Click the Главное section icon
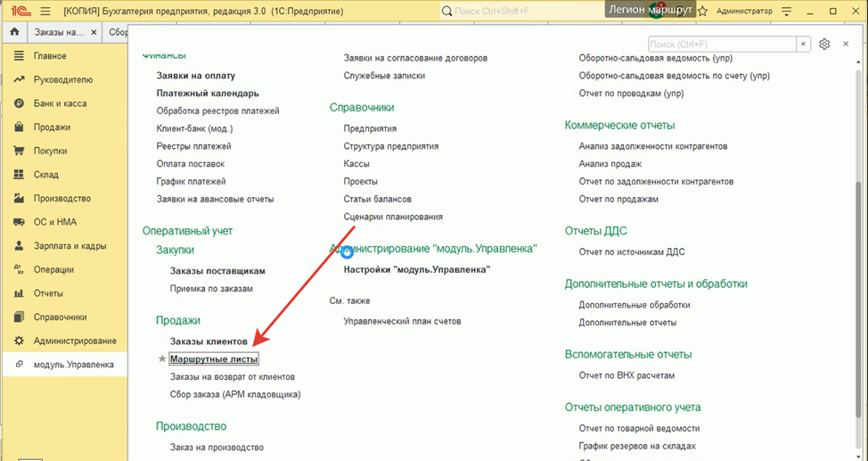 [19, 56]
